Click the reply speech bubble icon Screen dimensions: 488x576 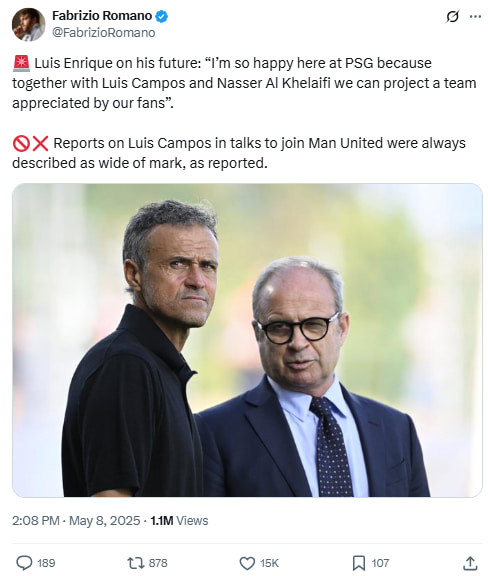(25, 563)
